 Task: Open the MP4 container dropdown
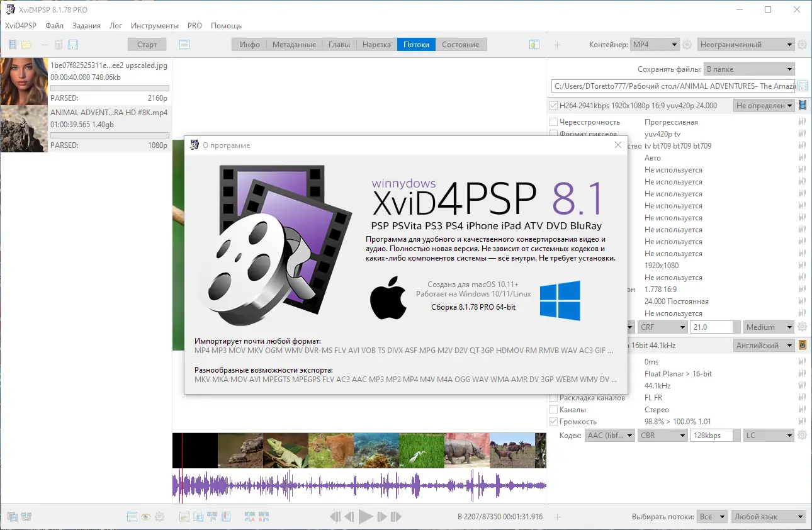[655, 45]
